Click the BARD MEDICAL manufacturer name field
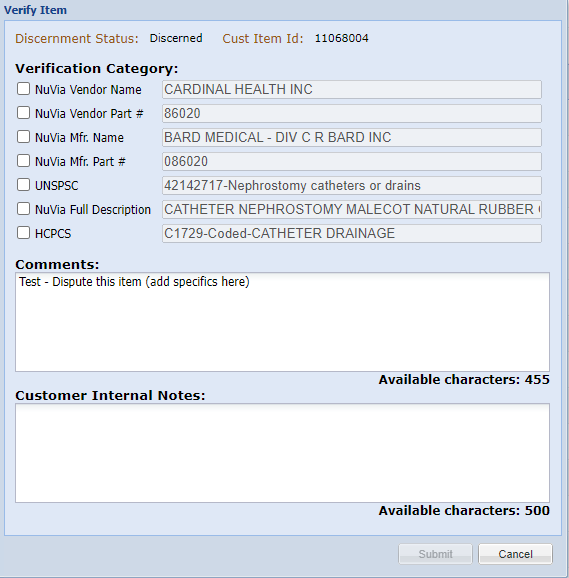This screenshot has height=578, width=569. tap(352, 137)
